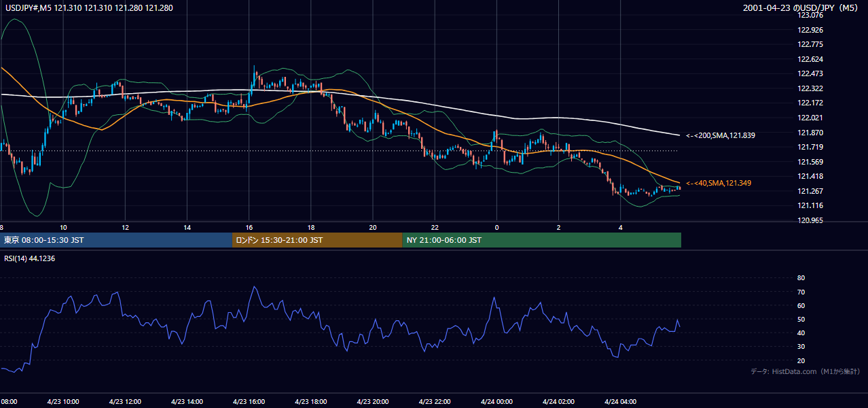Click hour tick 22 under price chart

click(435, 226)
